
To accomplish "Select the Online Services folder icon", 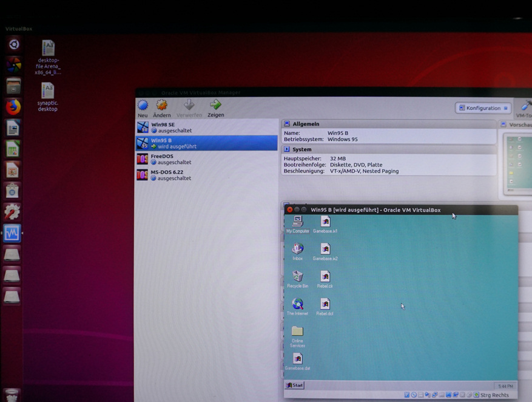I will (297, 332).
